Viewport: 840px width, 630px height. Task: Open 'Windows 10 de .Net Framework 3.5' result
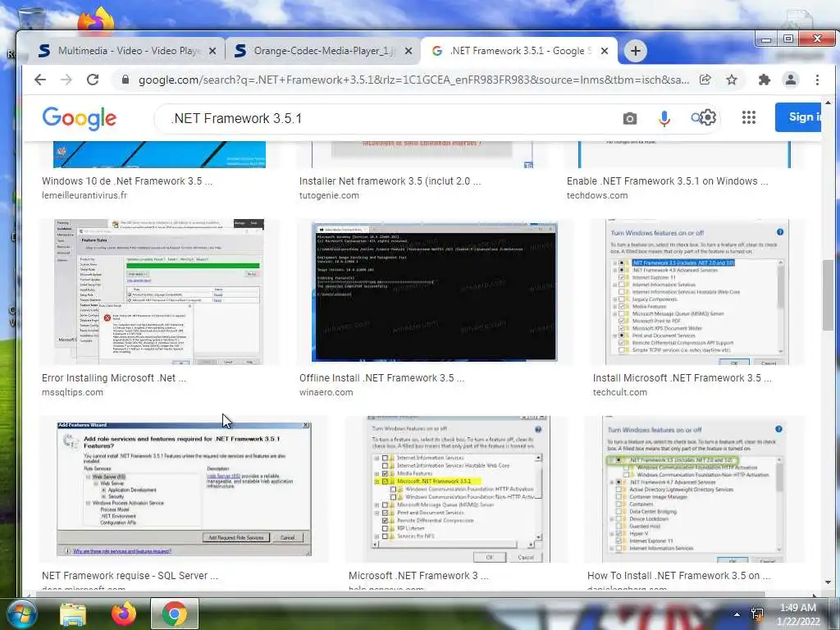tap(127, 181)
